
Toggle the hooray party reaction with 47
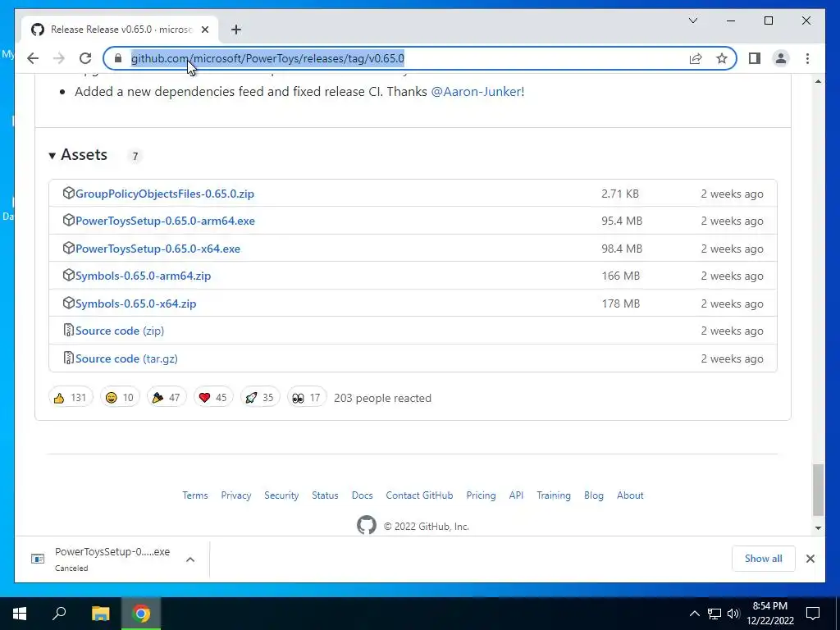[x=167, y=398]
